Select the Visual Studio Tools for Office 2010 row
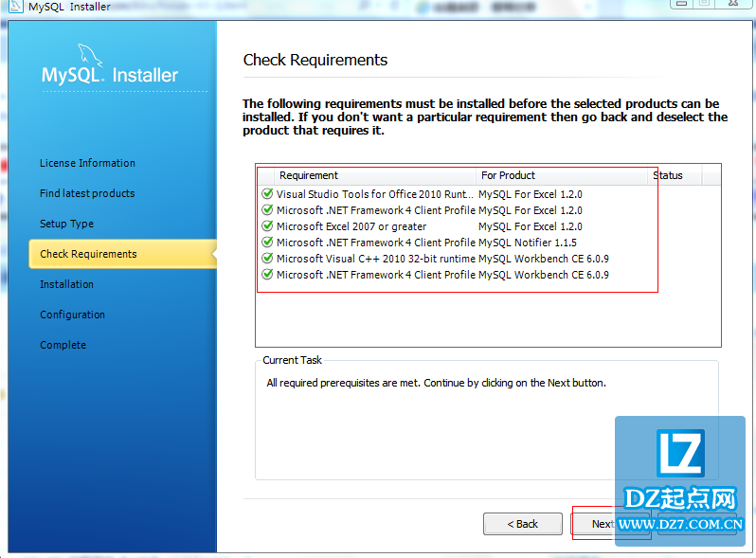This screenshot has height=558, width=756. (489, 194)
